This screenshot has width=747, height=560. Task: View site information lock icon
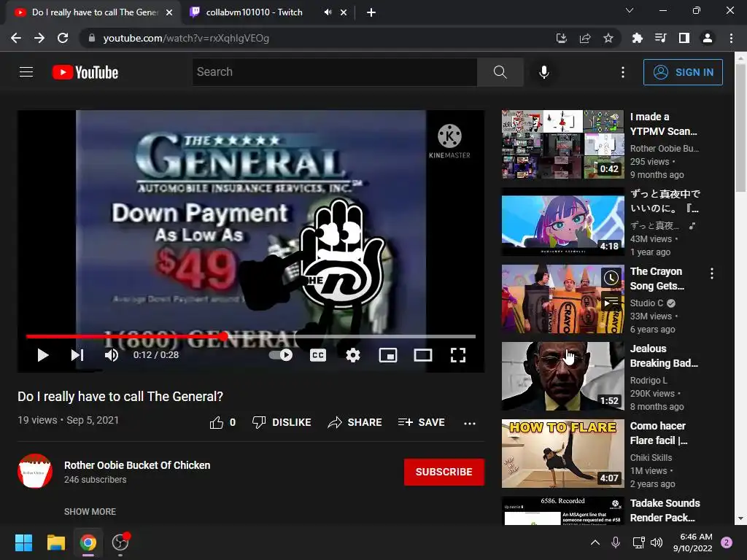[x=91, y=38]
